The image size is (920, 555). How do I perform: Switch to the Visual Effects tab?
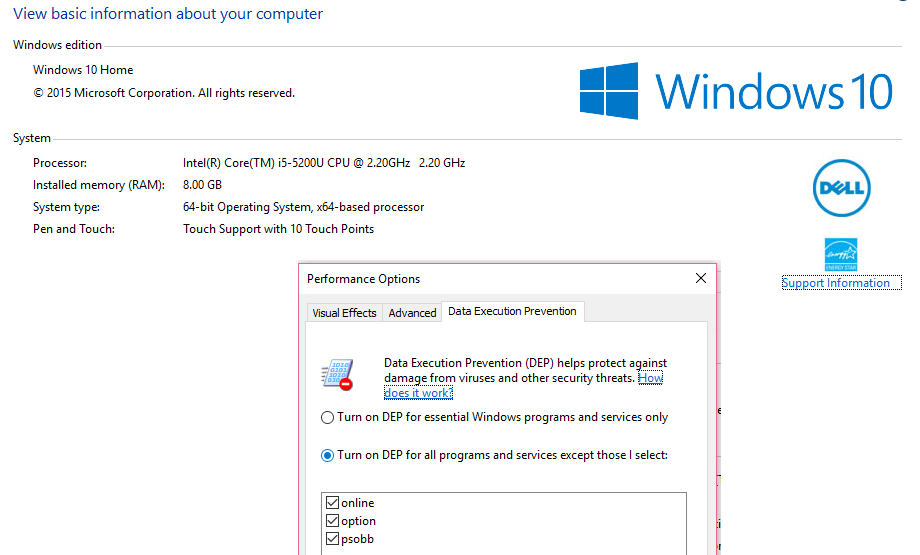point(344,313)
